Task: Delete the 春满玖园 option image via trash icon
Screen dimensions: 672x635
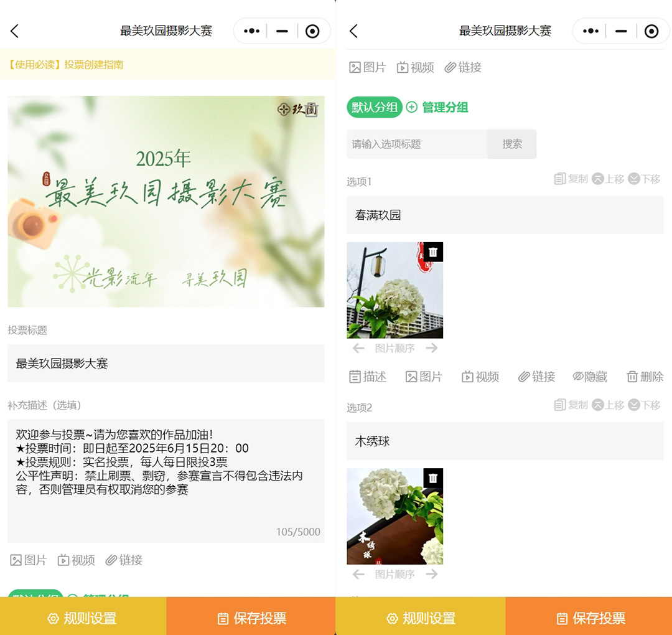Action: pyautogui.click(x=433, y=252)
